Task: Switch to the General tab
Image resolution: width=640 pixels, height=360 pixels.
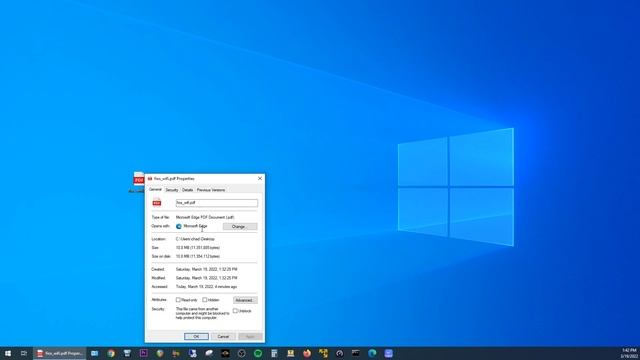Action: click(155, 190)
